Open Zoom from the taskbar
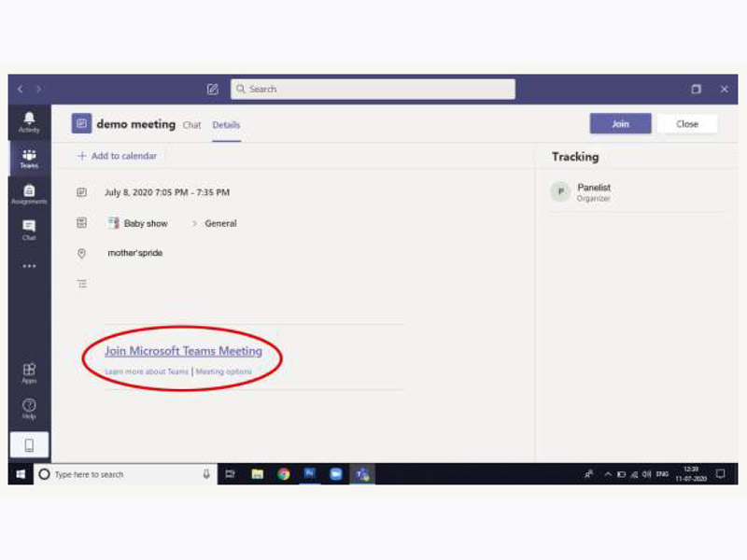The height and width of the screenshot is (560, 747). 336,474
